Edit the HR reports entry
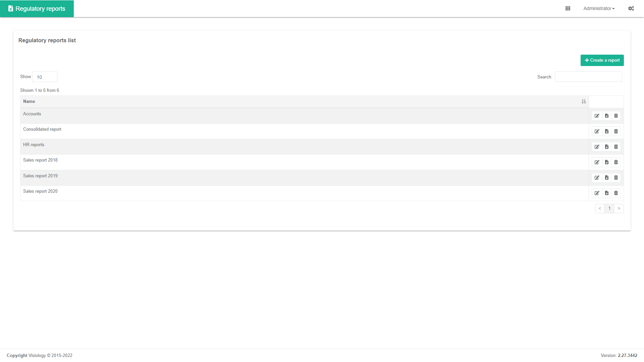The width and height of the screenshot is (644, 362). (597, 147)
